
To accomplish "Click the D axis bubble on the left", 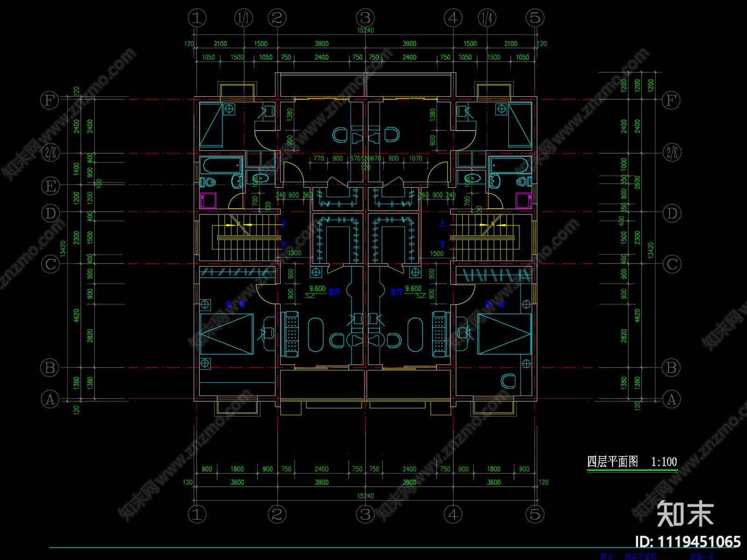I will pos(50,213).
